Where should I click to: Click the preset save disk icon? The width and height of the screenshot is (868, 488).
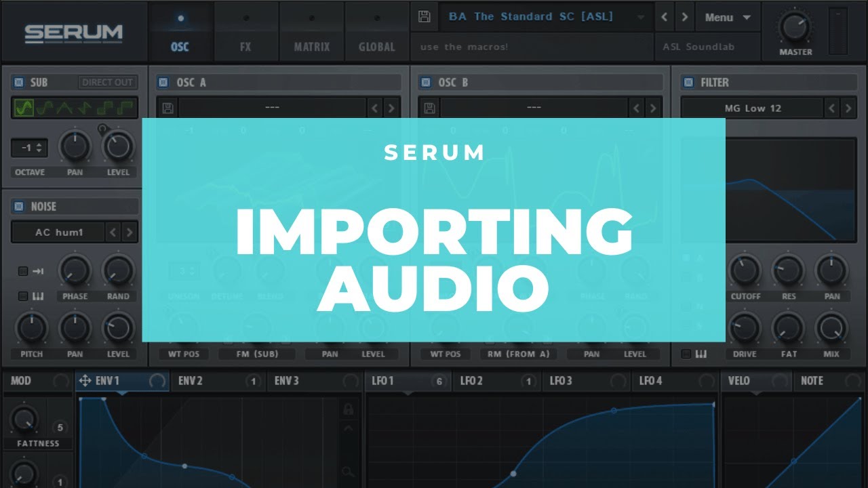point(425,17)
